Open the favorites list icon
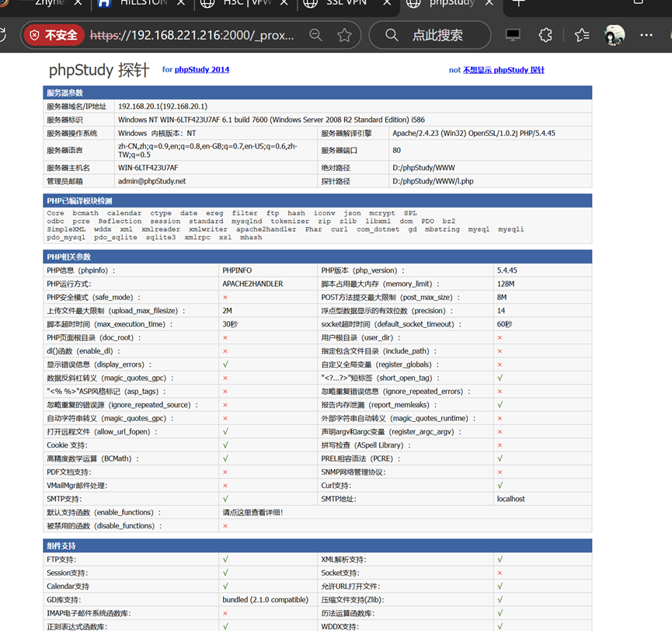The image size is (672, 631). 582,35
